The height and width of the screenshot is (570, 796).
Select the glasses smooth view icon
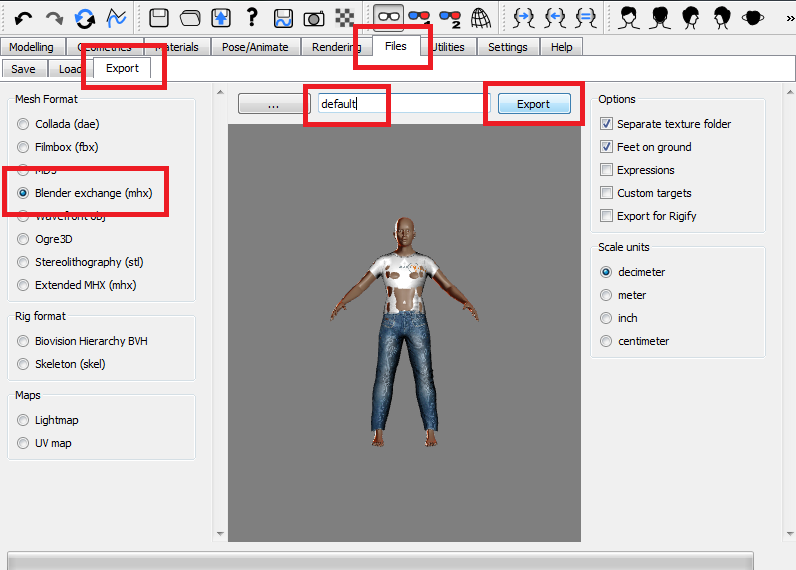[x=388, y=16]
